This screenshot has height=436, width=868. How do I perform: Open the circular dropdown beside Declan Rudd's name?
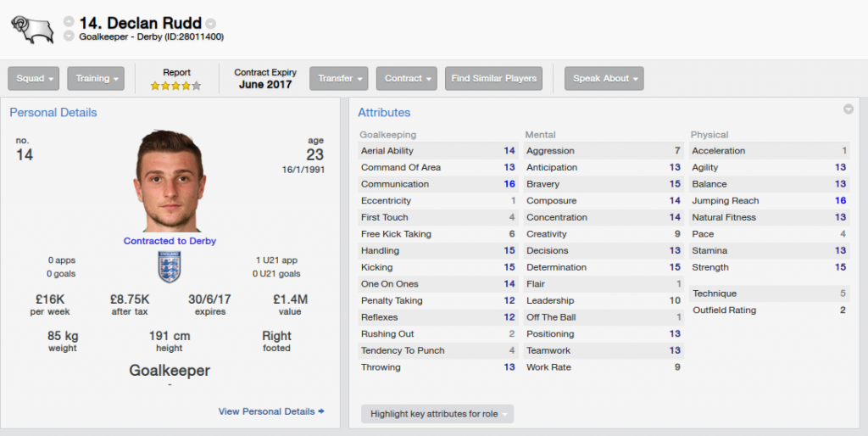tap(210, 24)
